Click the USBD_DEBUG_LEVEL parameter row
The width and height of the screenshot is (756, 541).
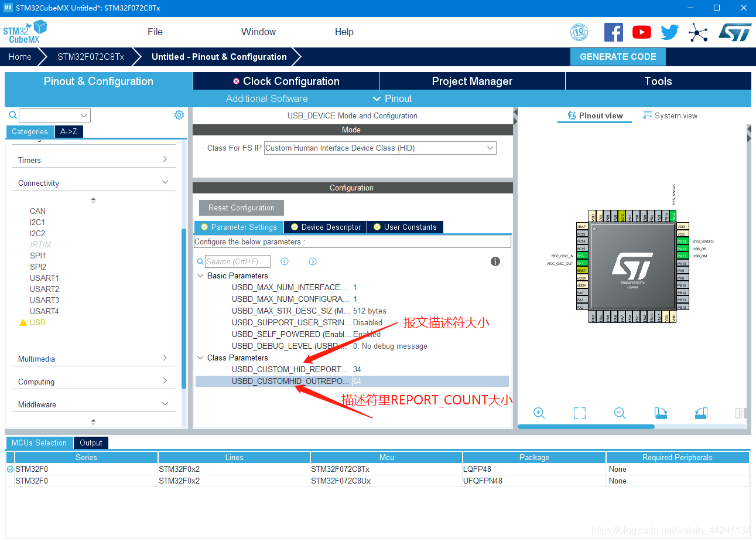pos(352,346)
